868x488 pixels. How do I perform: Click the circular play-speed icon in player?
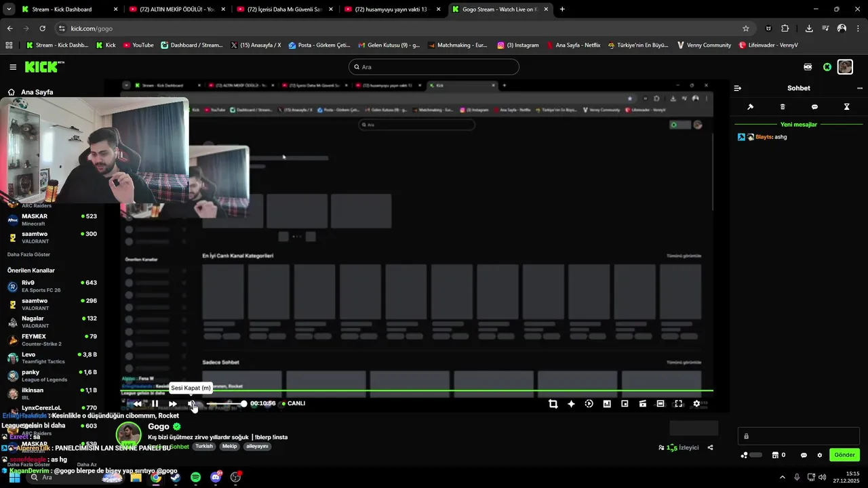coord(589,404)
